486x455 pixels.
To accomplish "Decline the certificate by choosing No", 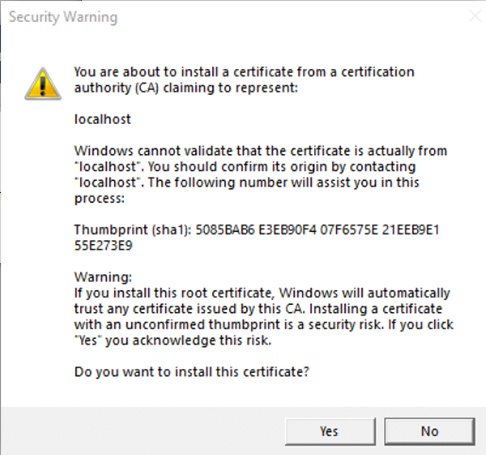I will [x=429, y=431].
